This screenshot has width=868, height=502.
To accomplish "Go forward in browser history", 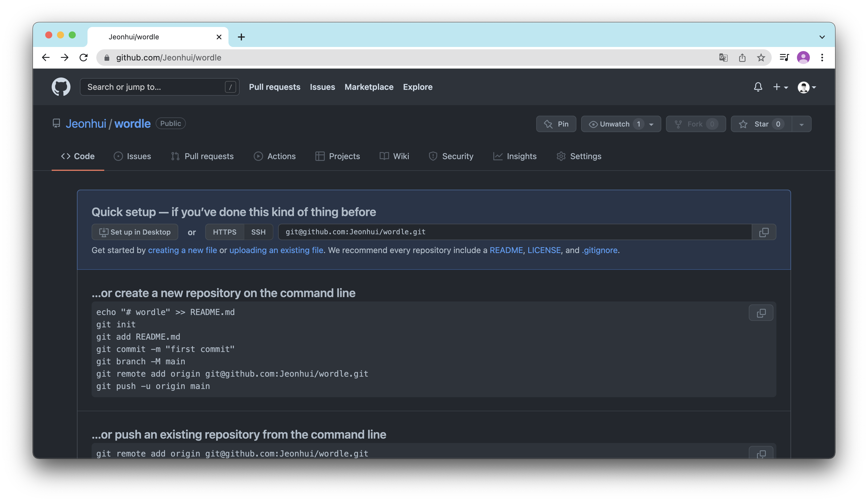I will click(64, 58).
